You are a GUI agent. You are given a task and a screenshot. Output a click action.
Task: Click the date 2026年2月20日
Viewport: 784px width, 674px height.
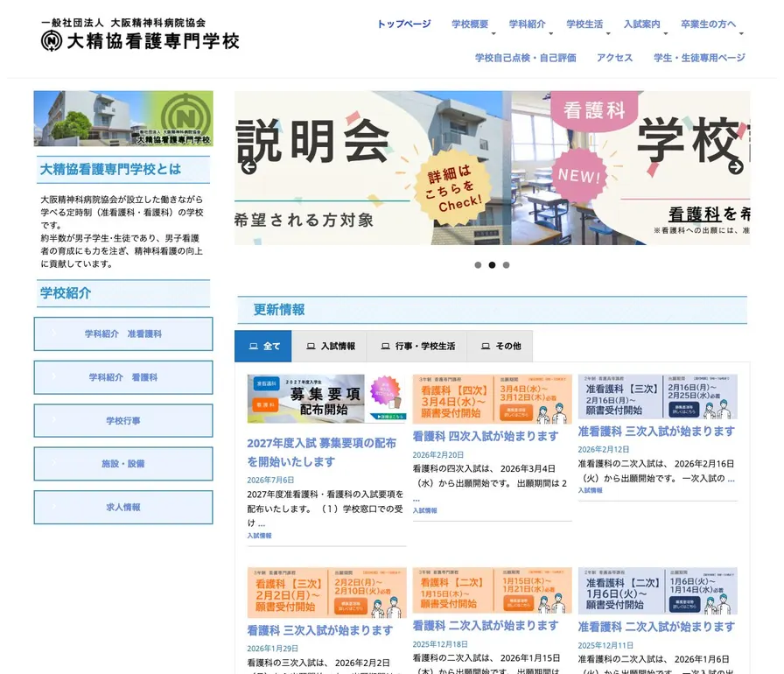tap(438, 455)
